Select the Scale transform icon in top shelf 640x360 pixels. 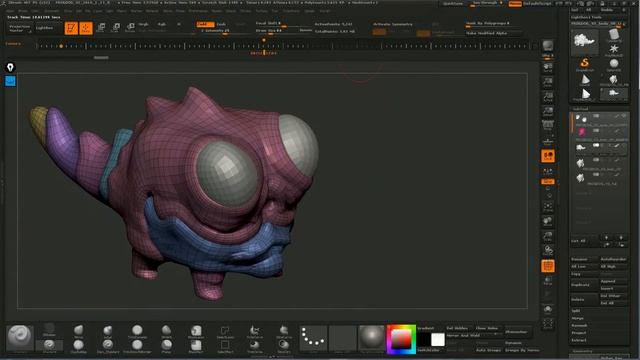[116, 28]
